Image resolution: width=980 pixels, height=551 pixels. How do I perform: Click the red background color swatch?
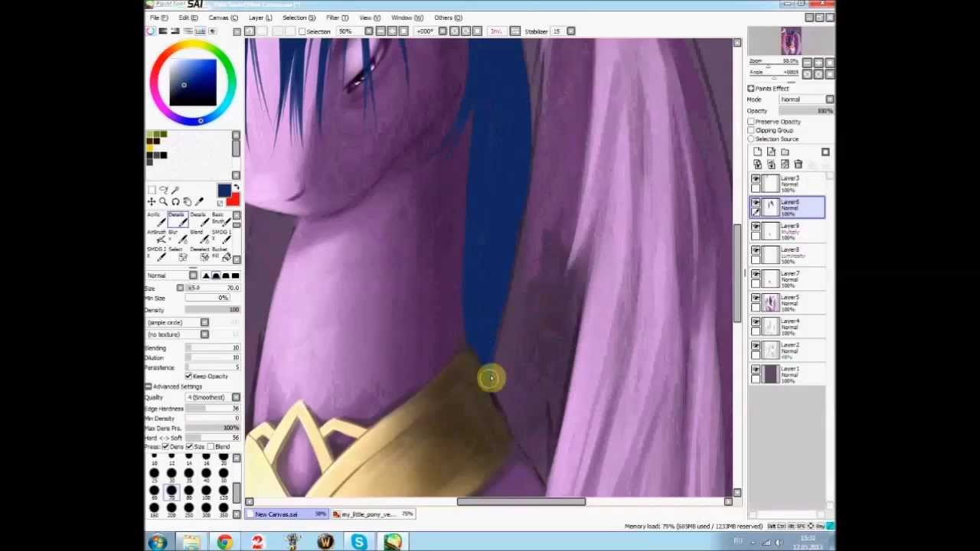coord(232,200)
